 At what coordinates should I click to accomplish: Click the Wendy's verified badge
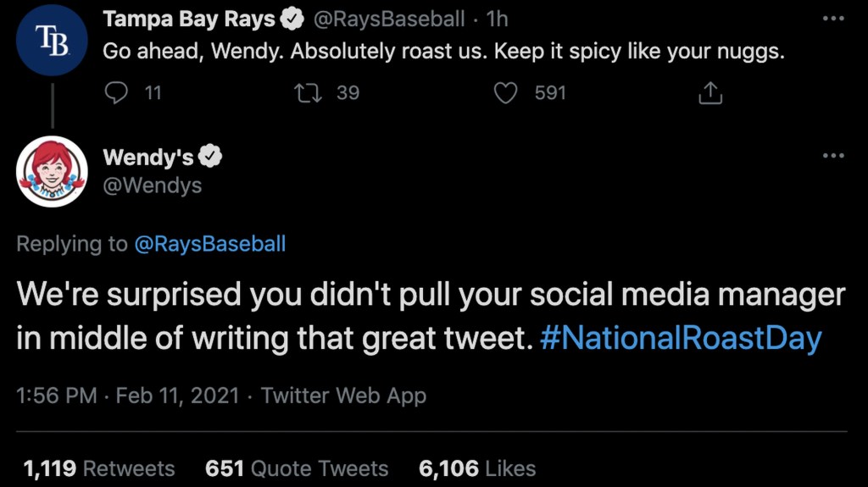210,156
